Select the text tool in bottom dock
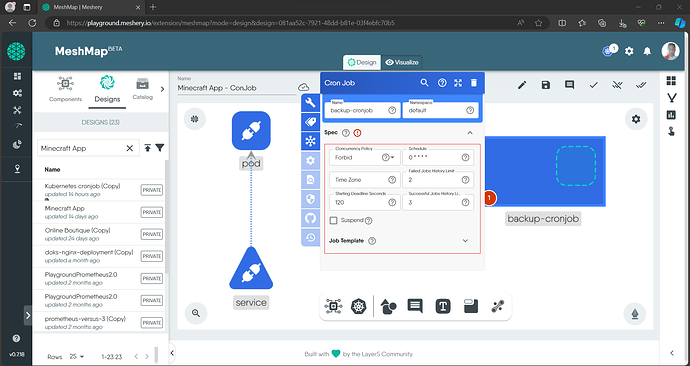The image size is (690, 366). click(x=443, y=306)
